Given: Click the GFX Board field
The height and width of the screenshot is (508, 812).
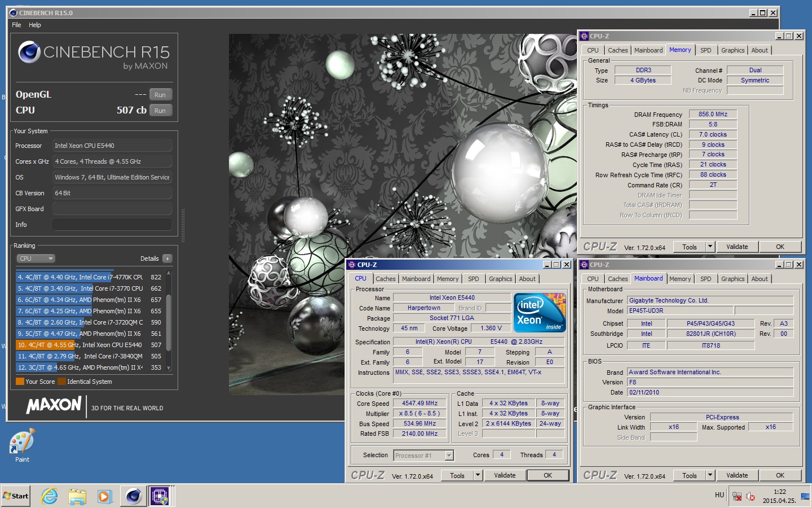Looking at the screenshot, I should pos(112,209).
